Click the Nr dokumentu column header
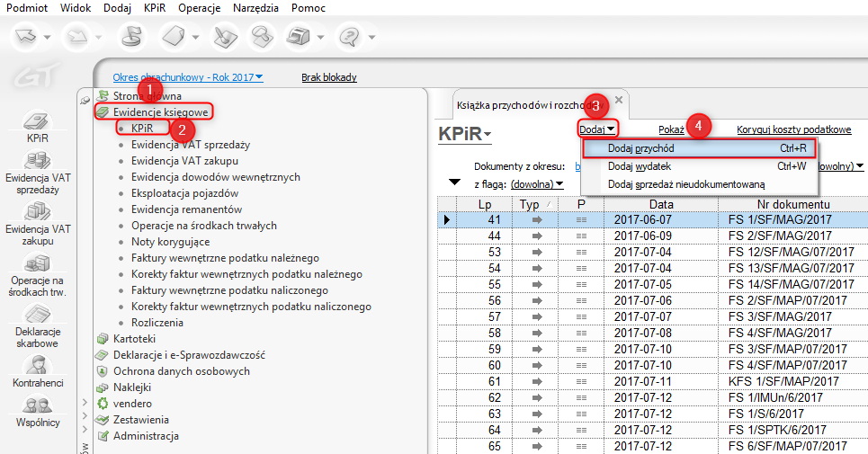 coord(793,204)
